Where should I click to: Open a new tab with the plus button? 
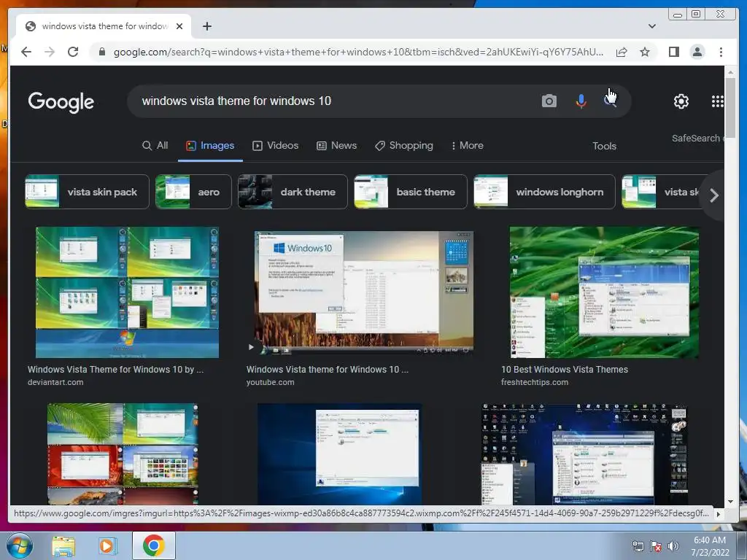[x=206, y=26]
